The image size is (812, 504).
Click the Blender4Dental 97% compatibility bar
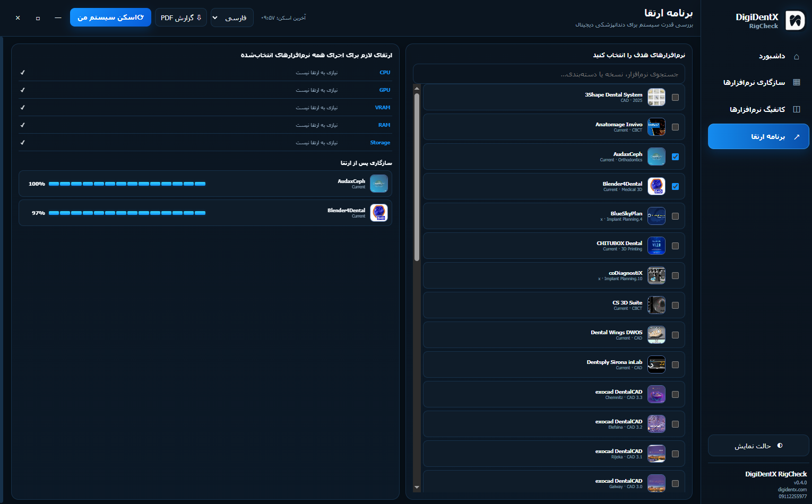(127, 213)
